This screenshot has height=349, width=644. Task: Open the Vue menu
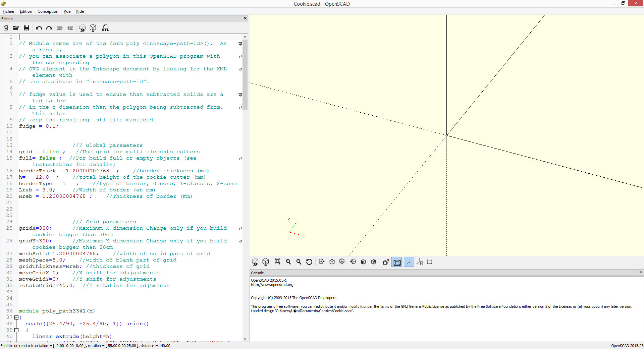coord(67,11)
